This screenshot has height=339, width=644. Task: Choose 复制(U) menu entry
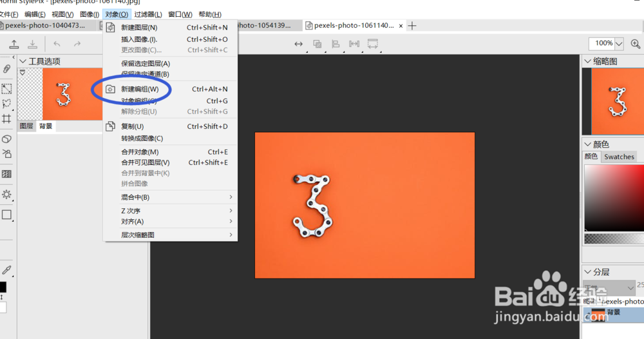coord(170,126)
